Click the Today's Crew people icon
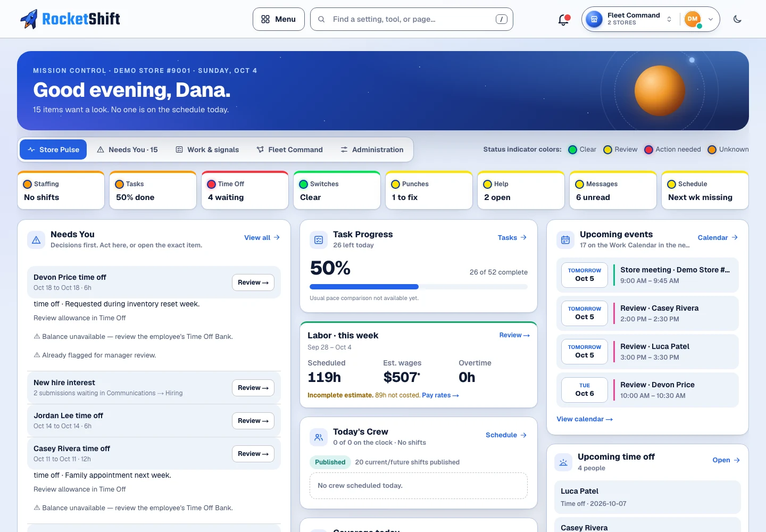This screenshot has width=766, height=532. tap(319, 437)
